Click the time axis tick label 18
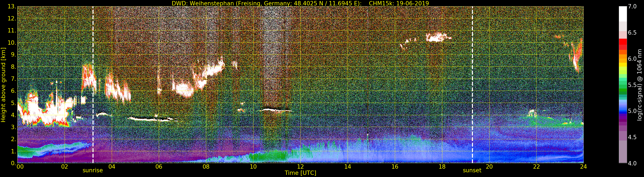This screenshot has height=177, width=644. [442, 167]
